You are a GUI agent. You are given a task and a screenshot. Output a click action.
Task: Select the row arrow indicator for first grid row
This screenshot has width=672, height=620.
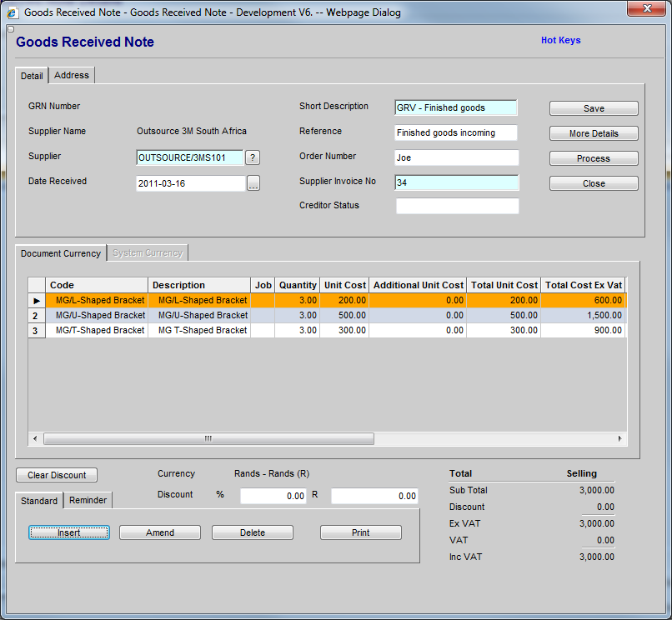[37, 300]
